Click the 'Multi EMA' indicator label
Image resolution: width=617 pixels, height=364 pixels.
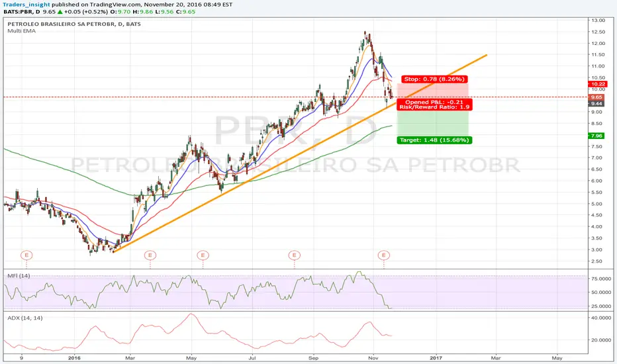point(21,30)
